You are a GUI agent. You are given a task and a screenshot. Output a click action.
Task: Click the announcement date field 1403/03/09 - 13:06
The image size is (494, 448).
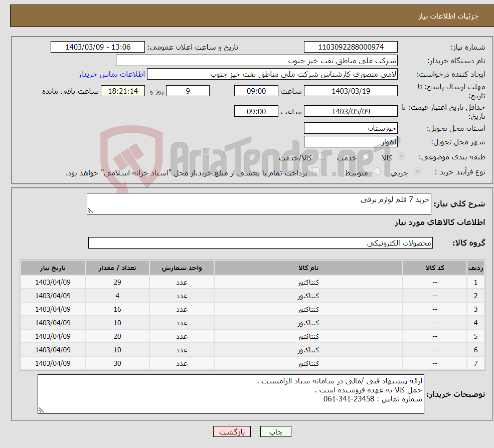(98, 47)
